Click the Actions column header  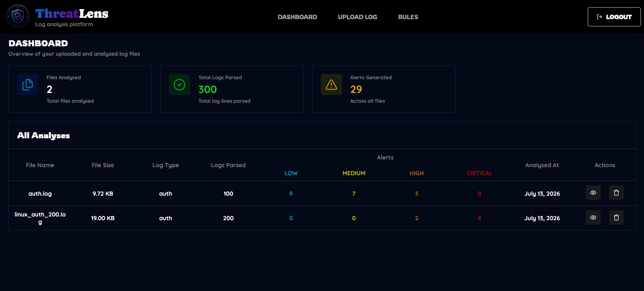(605, 165)
